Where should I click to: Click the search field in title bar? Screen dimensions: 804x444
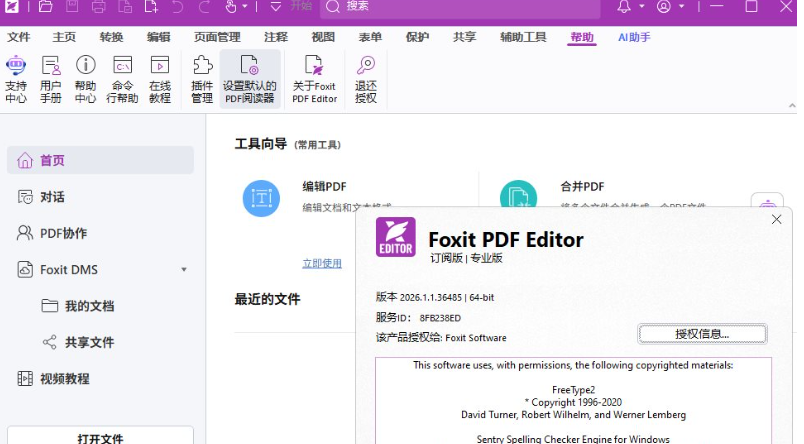(460, 7)
